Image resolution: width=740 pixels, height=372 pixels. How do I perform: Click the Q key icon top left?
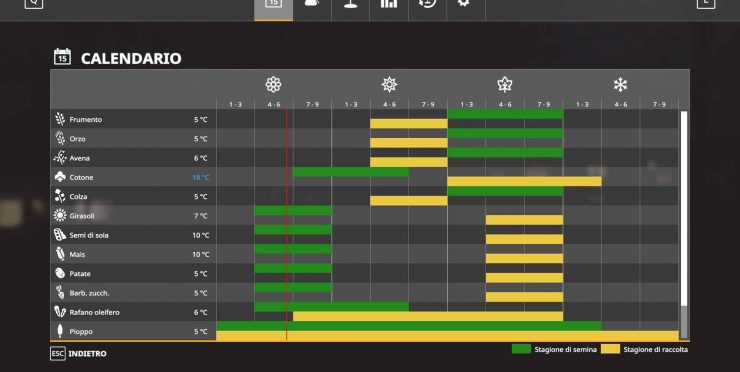click(x=34, y=4)
